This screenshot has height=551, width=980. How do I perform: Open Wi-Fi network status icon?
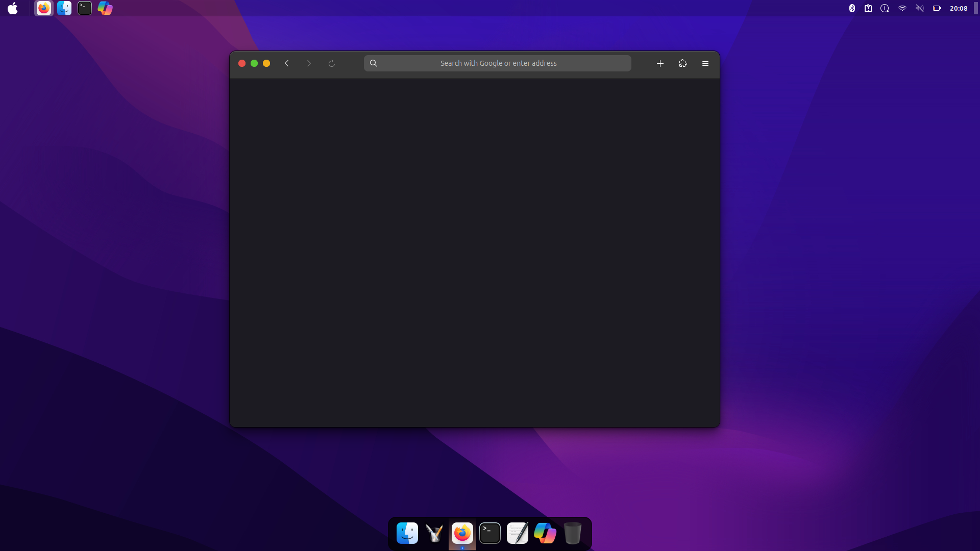click(902, 8)
